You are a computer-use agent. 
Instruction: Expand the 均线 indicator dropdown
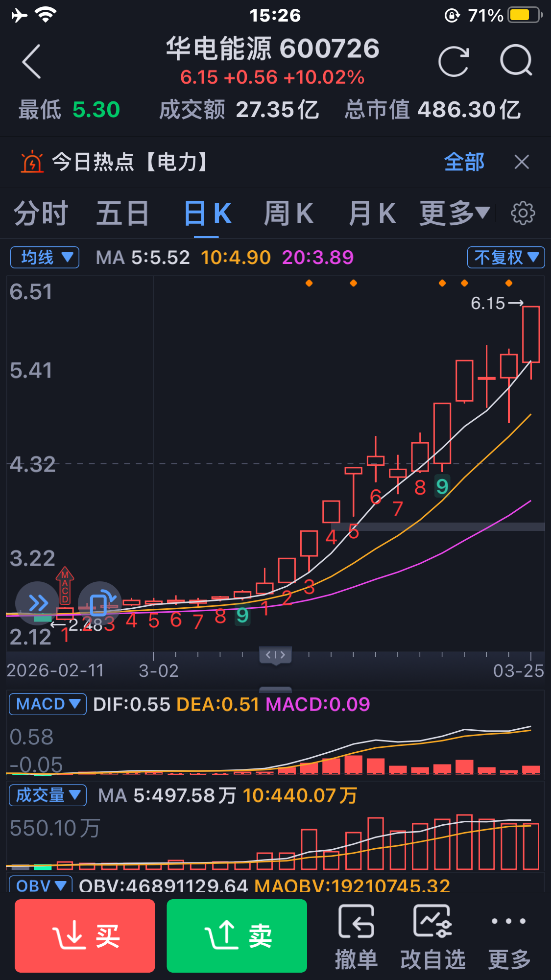(x=45, y=257)
